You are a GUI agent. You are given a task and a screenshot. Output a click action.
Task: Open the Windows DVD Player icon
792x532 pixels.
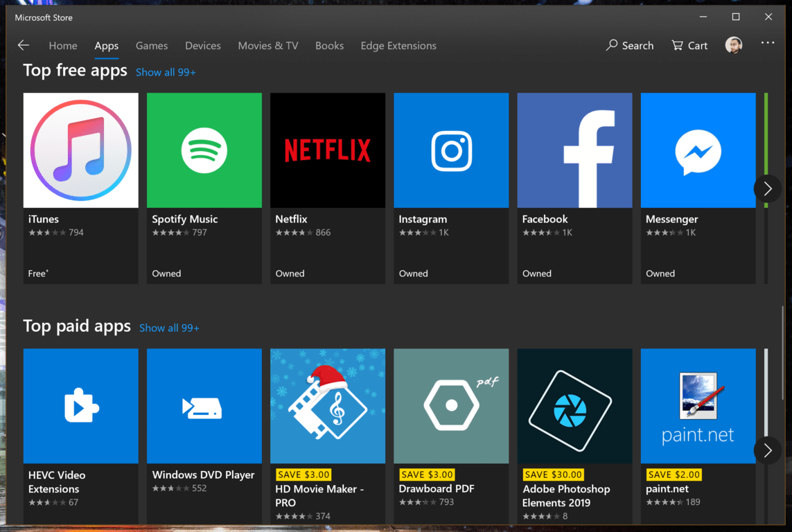coord(204,406)
